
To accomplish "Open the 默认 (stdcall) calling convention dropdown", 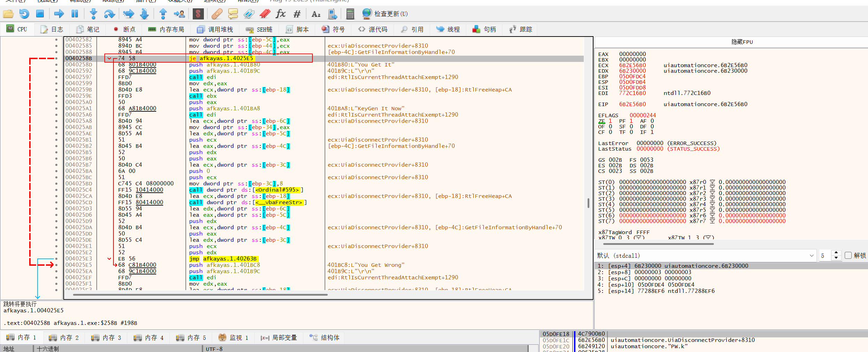I will pyautogui.click(x=705, y=255).
